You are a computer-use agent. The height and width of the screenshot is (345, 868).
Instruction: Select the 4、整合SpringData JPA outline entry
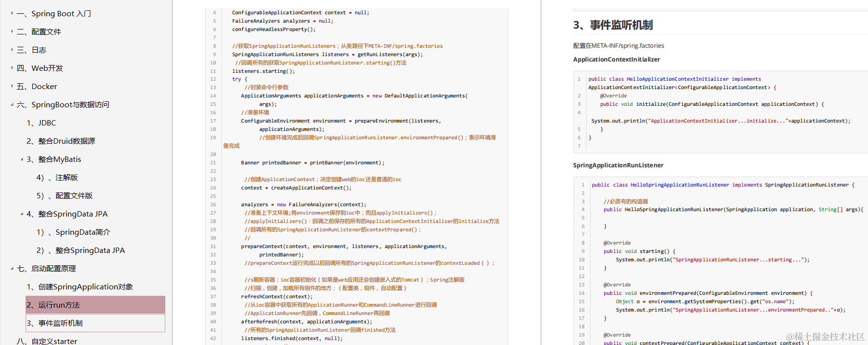(67, 214)
